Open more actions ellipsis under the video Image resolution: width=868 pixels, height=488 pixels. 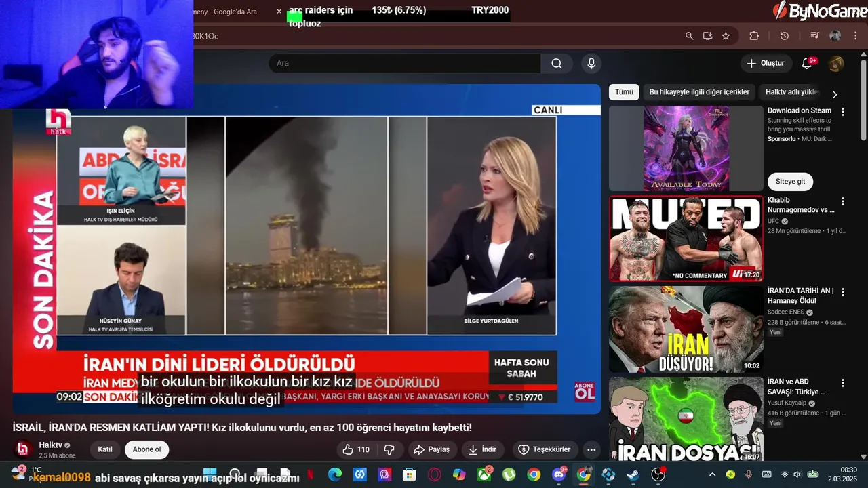(x=591, y=449)
